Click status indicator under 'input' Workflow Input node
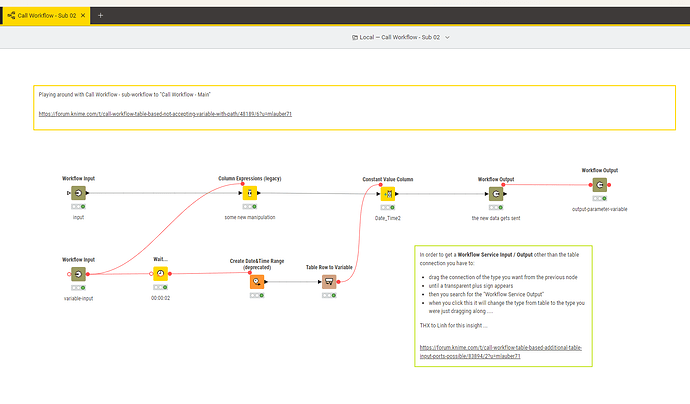The width and height of the screenshot is (690, 404). pyautogui.click(x=78, y=206)
